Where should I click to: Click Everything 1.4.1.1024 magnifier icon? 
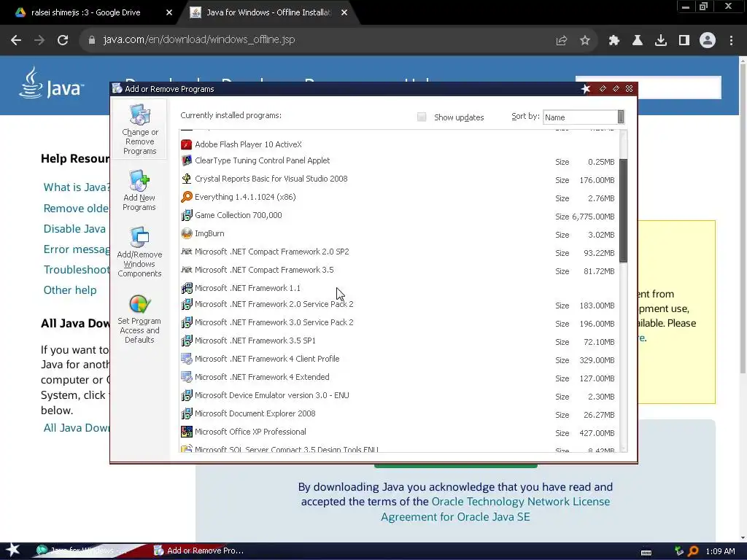coord(186,197)
